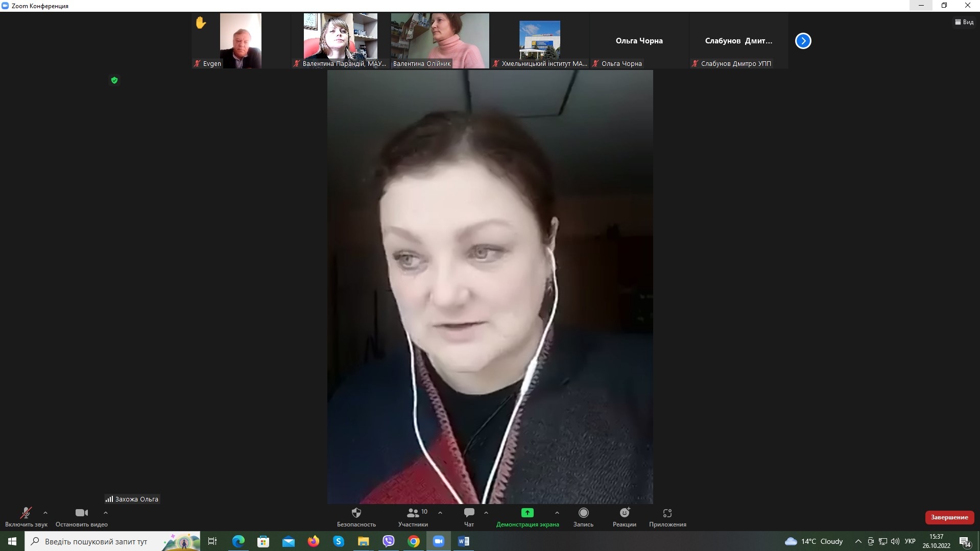The width and height of the screenshot is (980, 551).
Task: Select Хмельницький інститут participant thumbnail
Action: [539, 41]
